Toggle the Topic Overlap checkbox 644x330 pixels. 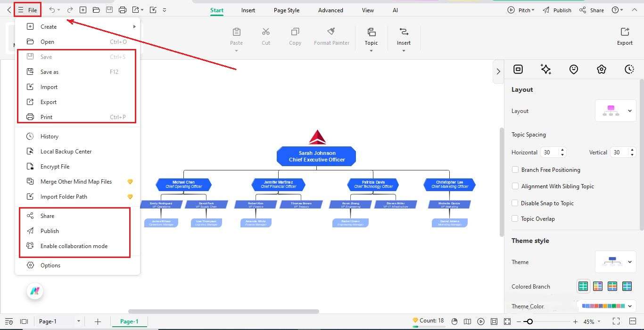pyautogui.click(x=515, y=218)
